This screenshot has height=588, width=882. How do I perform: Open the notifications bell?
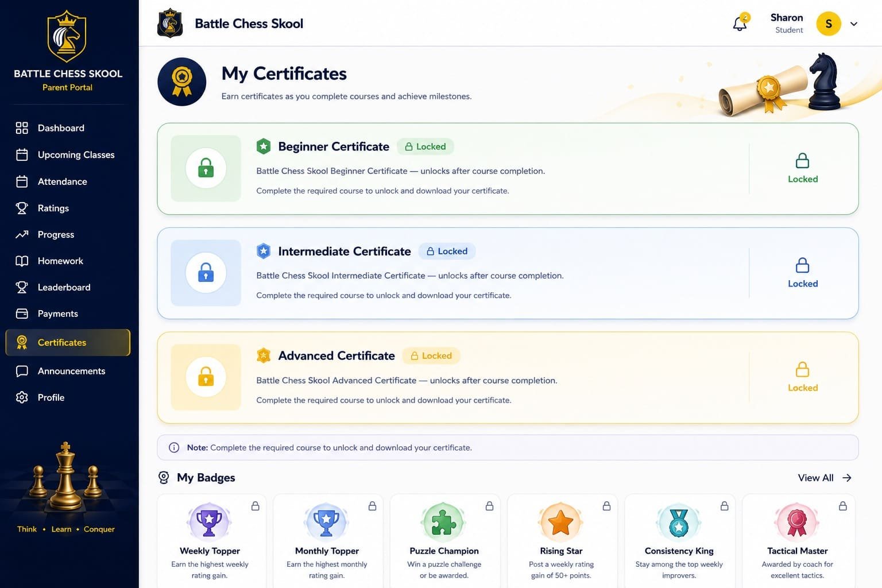click(740, 24)
